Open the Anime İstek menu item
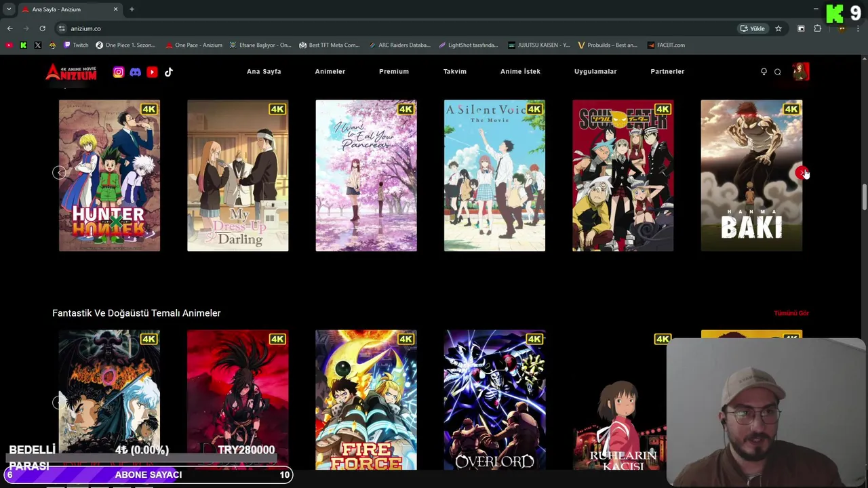868x488 pixels. [x=520, y=72]
